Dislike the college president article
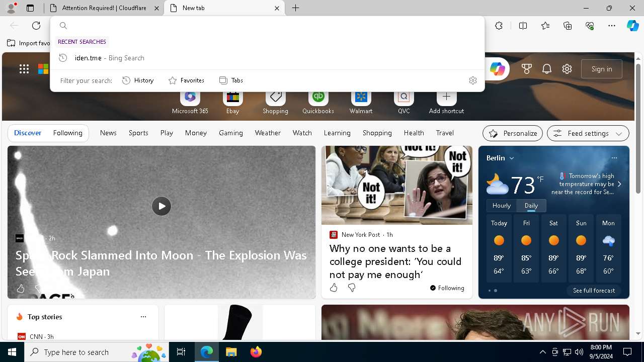644x362 pixels. [352, 288]
